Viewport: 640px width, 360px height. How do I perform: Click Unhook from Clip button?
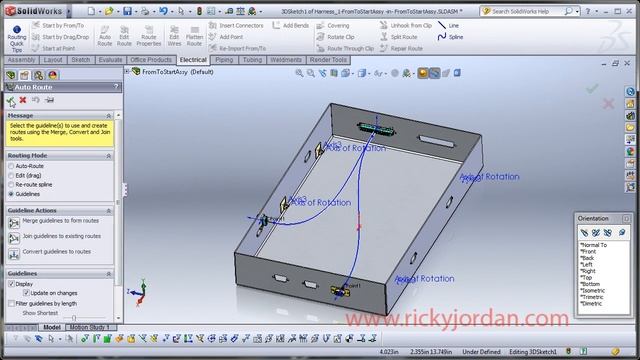(x=406, y=25)
